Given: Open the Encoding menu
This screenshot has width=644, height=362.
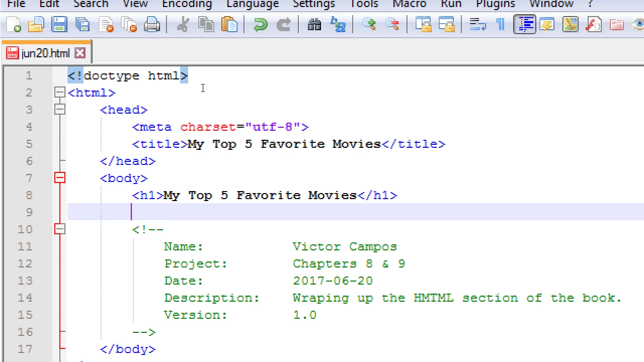Looking at the screenshot, I should point(187,4).
